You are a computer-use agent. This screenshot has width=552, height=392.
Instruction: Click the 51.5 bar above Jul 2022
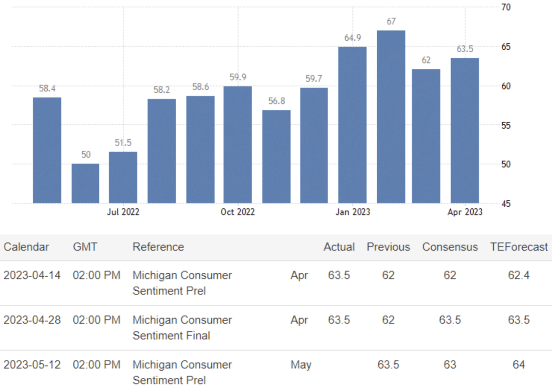click(x=123, y=177)
